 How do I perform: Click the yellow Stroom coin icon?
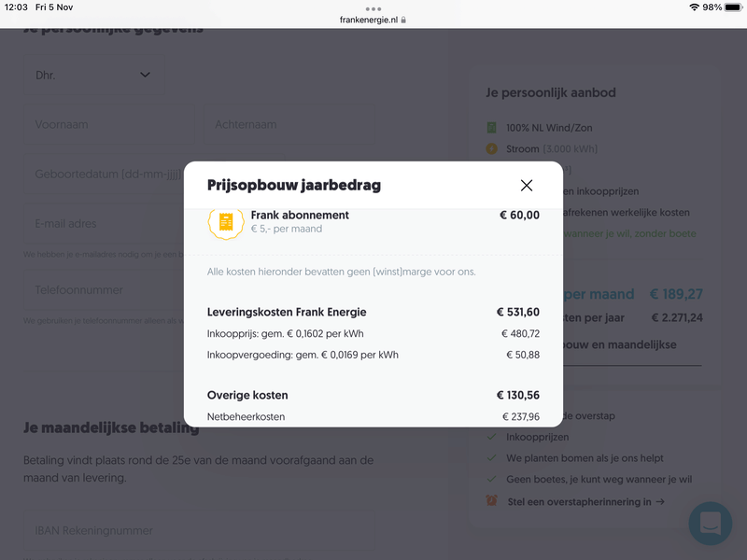[490, 148]
